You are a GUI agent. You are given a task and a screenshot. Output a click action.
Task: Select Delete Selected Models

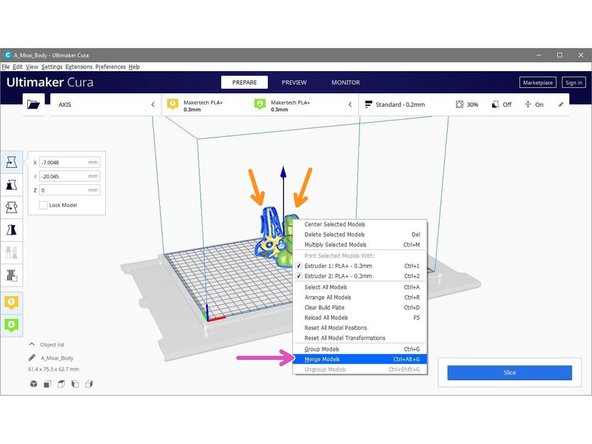pos(360,234)
